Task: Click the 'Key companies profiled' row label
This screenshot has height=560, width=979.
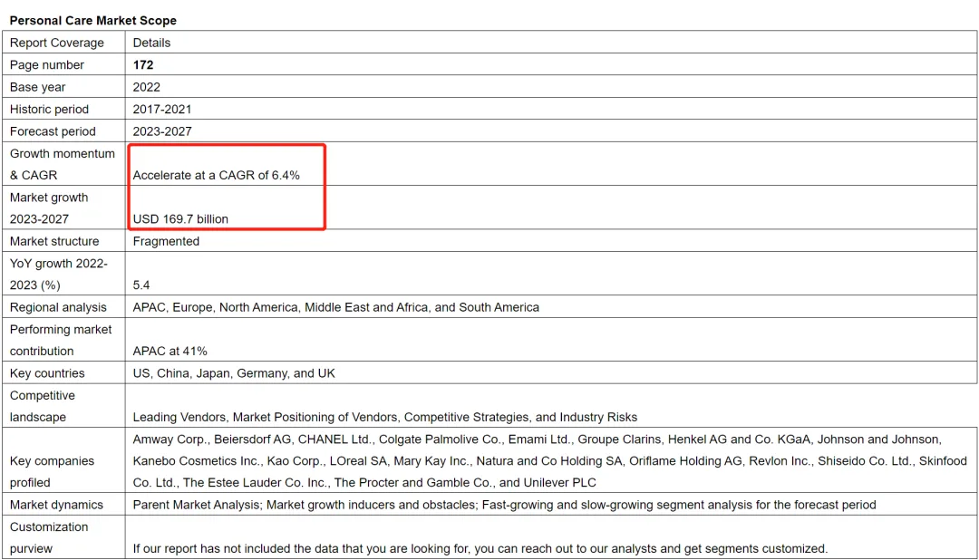Action: coord(52,471)
